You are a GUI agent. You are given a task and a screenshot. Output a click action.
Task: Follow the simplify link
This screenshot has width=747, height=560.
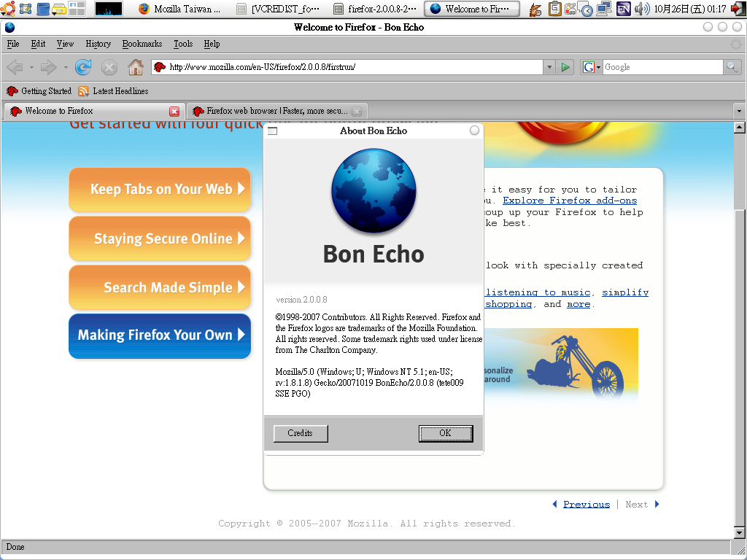tap(625, 292)
